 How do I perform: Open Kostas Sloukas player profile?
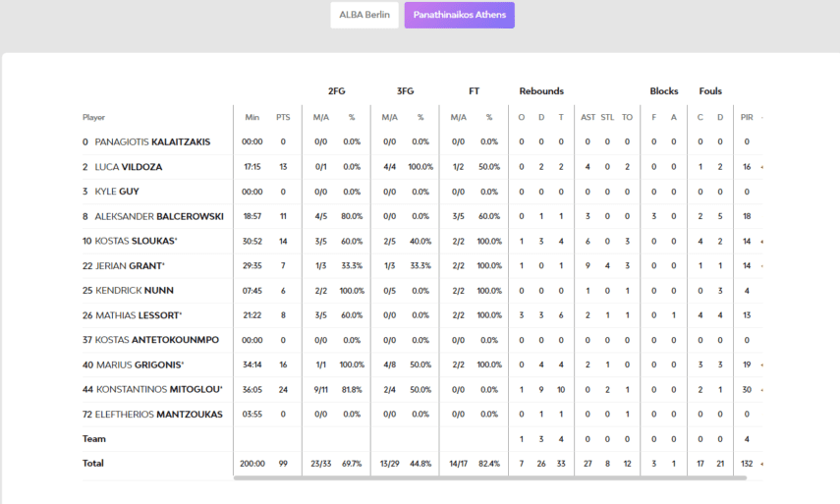pos(134,241)
